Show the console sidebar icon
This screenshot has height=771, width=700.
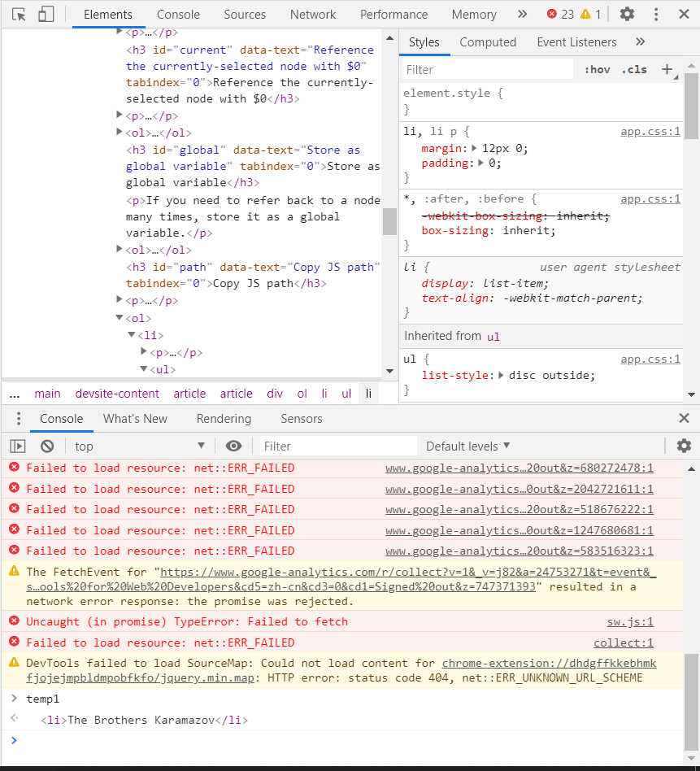18,446
